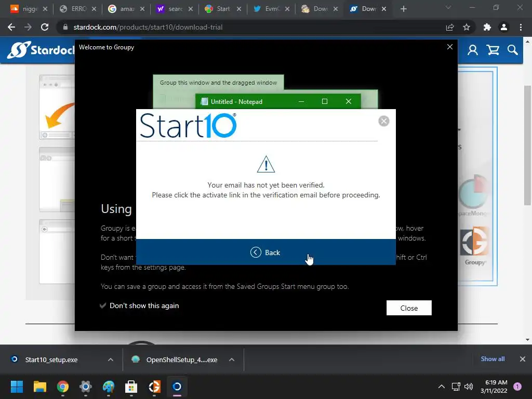This screenshot has height=399, width=532.
Task: Dismiss Start10 dialog with round X icon
Action: pos(384,121)
